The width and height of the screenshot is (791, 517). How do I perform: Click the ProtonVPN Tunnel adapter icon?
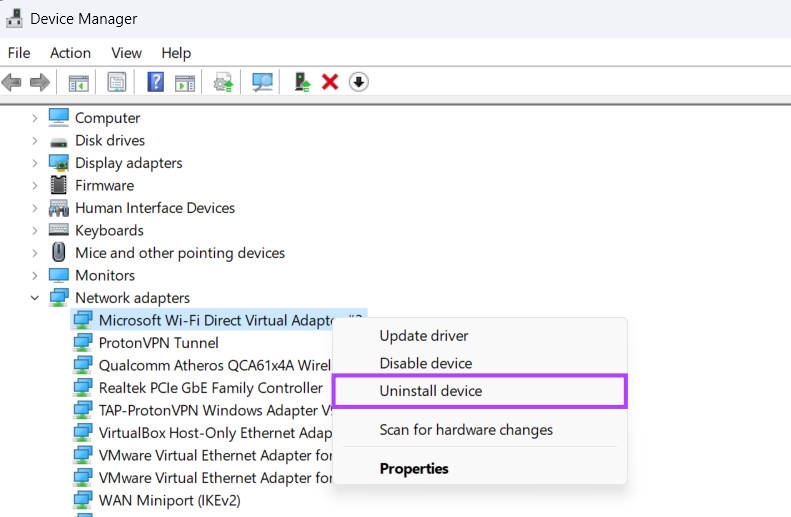click(x=82, y=342)
